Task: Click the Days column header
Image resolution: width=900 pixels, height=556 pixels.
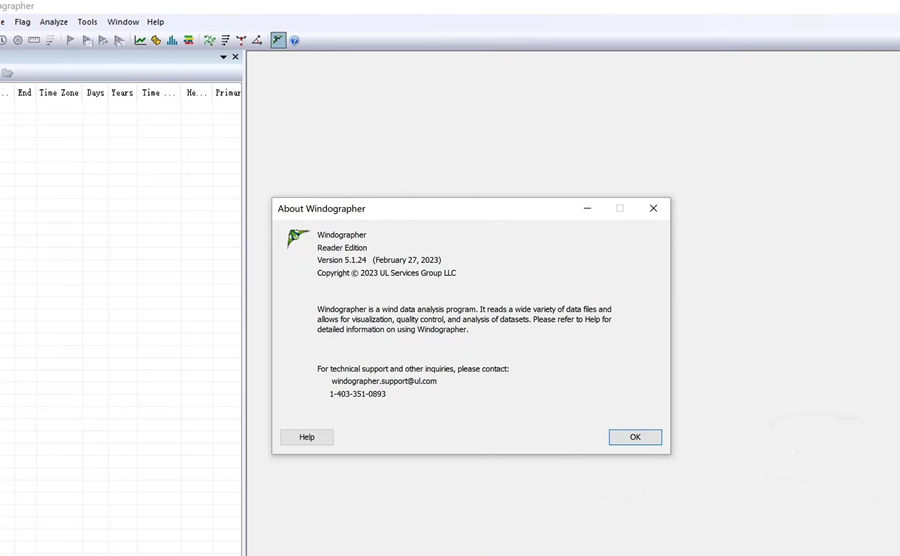Action: [x=95, y=92]
